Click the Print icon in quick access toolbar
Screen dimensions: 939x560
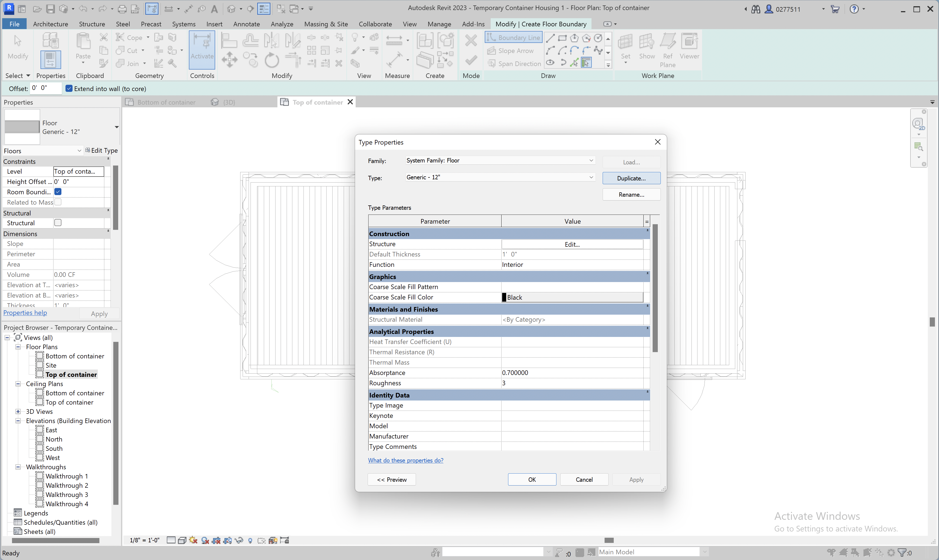(122, 8)
